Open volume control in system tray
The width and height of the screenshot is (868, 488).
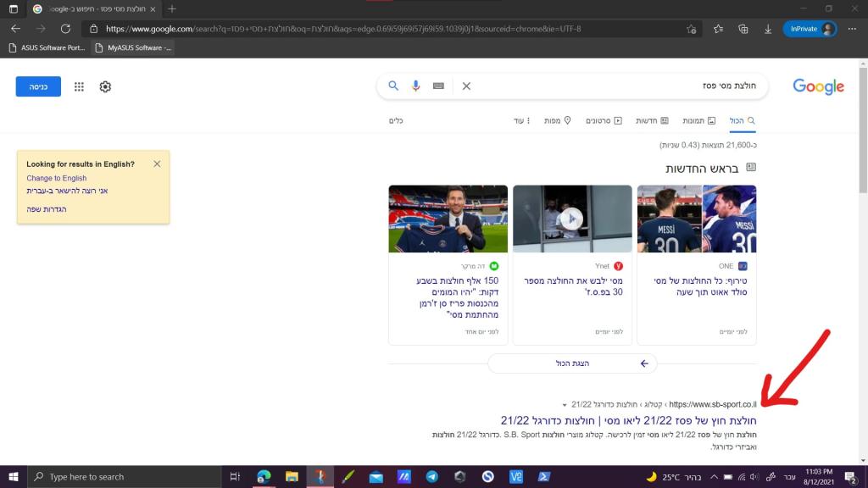754,476
